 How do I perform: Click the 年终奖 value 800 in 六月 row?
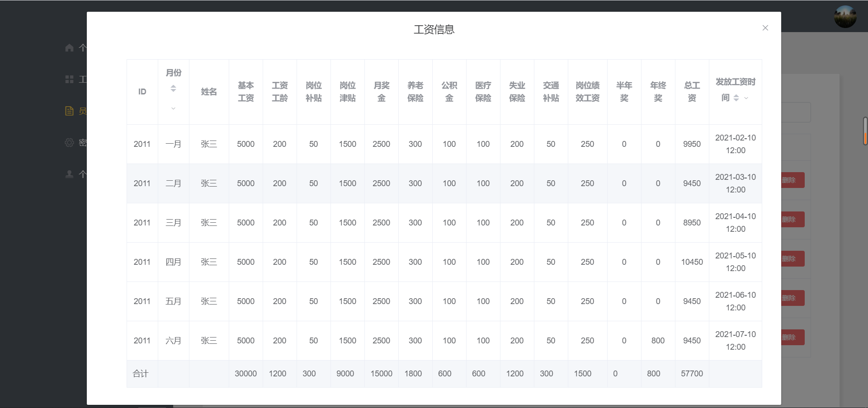click(658, 341)
